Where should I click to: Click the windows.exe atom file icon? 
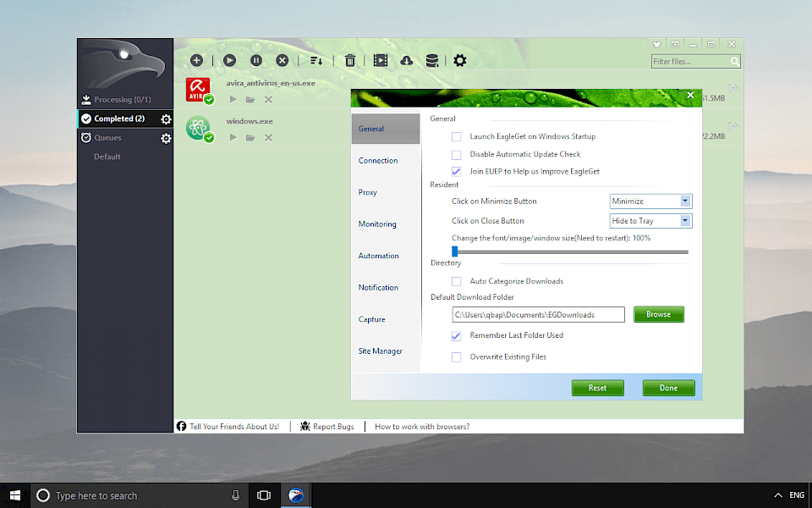198,128
